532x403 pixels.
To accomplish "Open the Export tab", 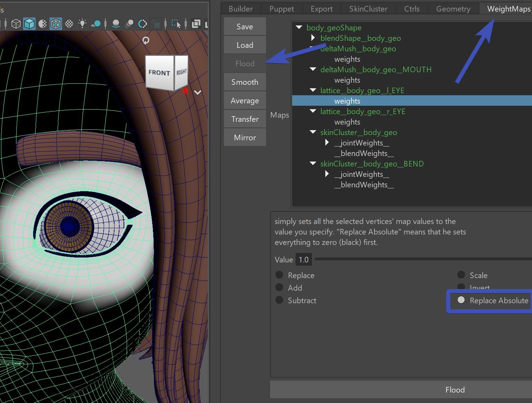I will click(x=322, y=9).
